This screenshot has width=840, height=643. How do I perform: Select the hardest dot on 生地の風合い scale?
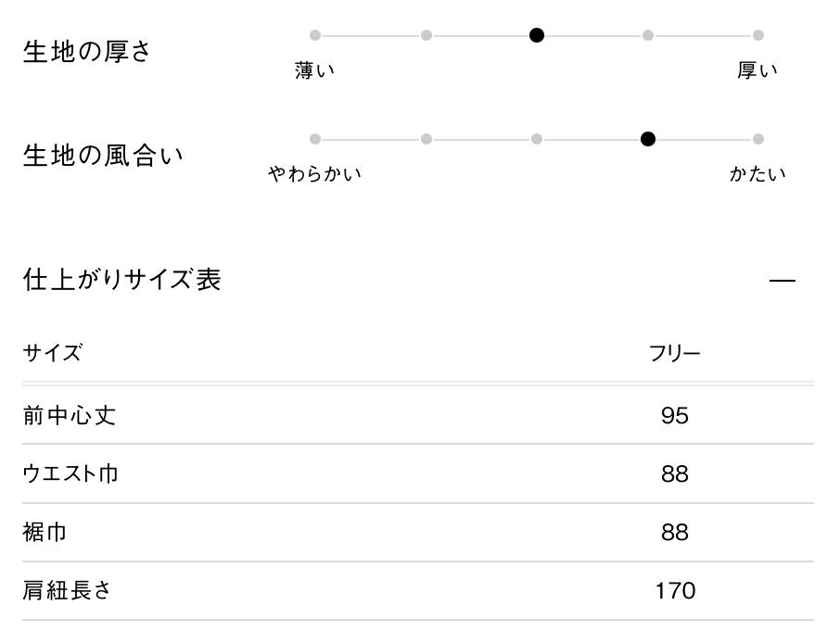pyautogui.click(x=758, y=139)
